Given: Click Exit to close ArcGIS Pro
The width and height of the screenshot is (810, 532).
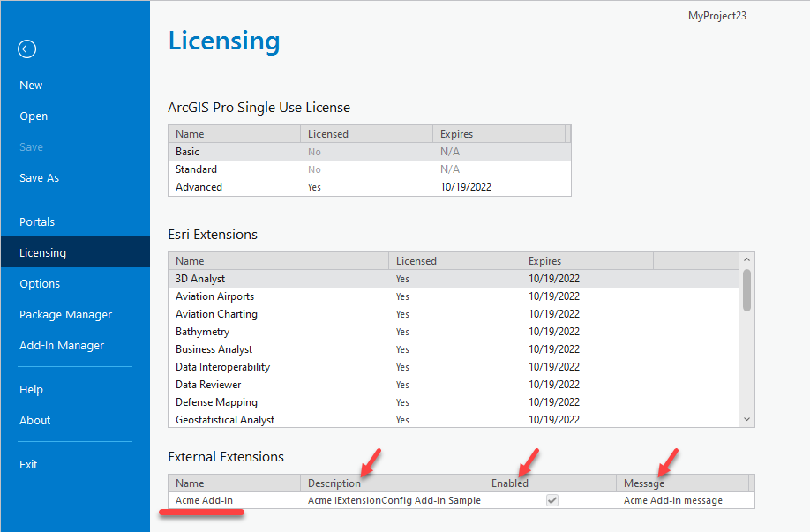Looking at the screenshot, I should [x=28, y=464].
